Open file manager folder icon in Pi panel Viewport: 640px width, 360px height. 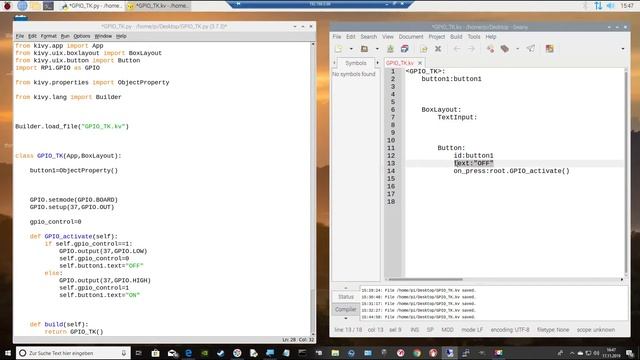35,6
